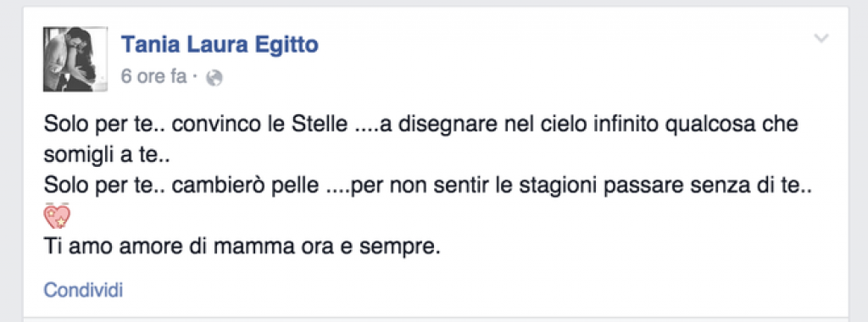Click the word 'qualcosa' in the first line
Image resolution: width=868 pixels, height=322 pixels.
[709, 125]
